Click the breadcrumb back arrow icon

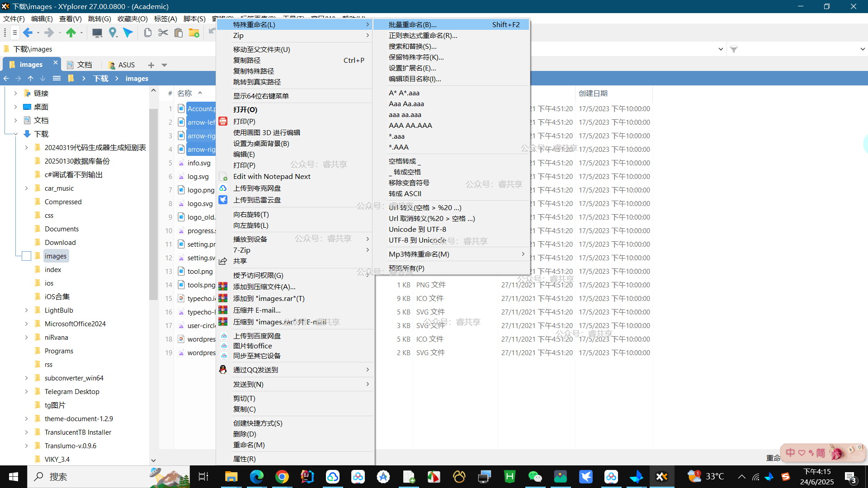pos(6,78)
